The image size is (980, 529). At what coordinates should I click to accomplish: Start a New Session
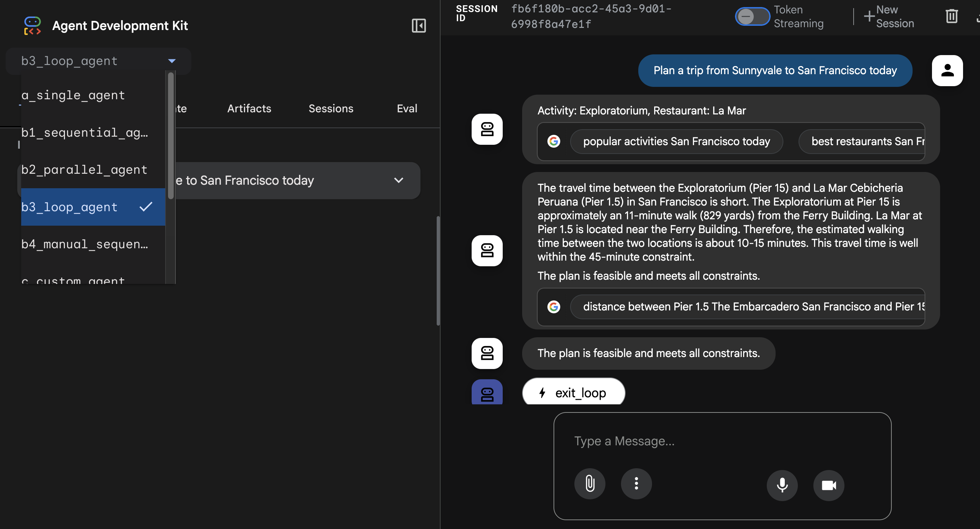pyautogui.click(x=889, y=16)
